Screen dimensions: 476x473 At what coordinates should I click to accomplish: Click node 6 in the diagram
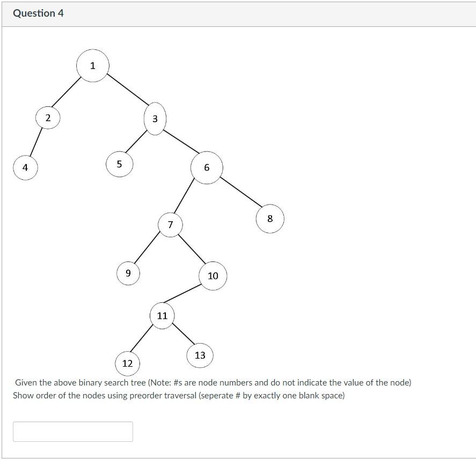pos(206,168)
